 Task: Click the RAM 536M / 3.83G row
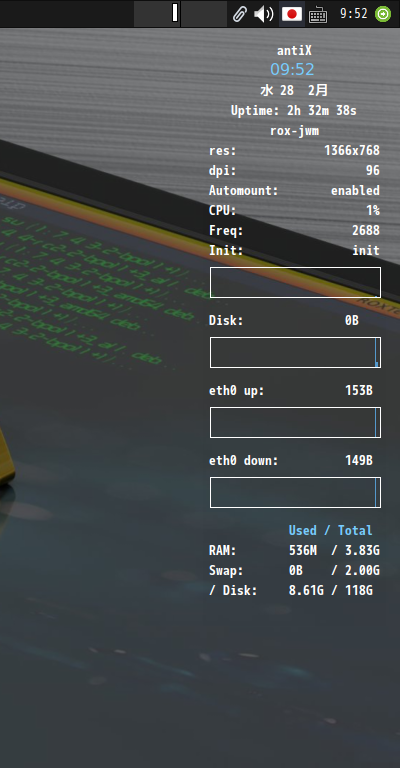point(294,551)
